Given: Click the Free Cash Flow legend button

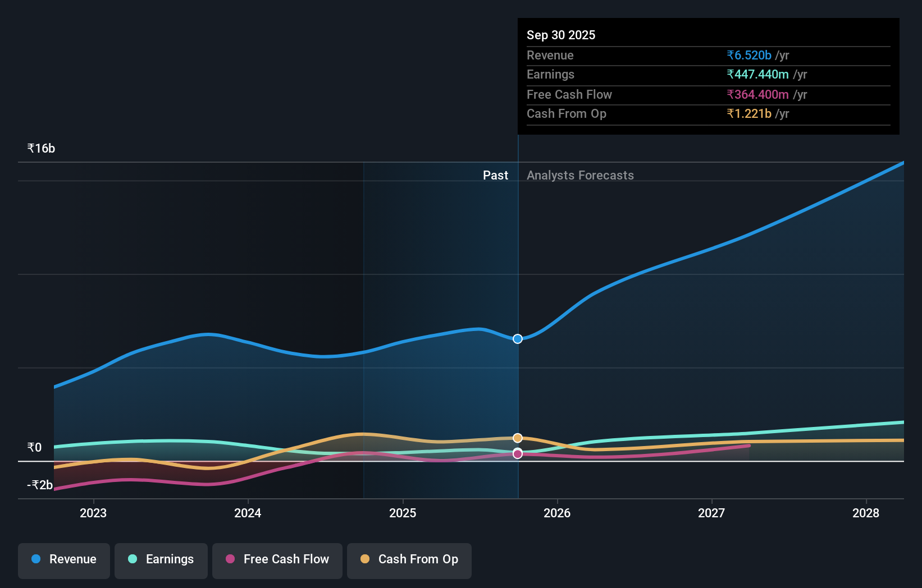Looking at the screenshot, I should [277, 559].
